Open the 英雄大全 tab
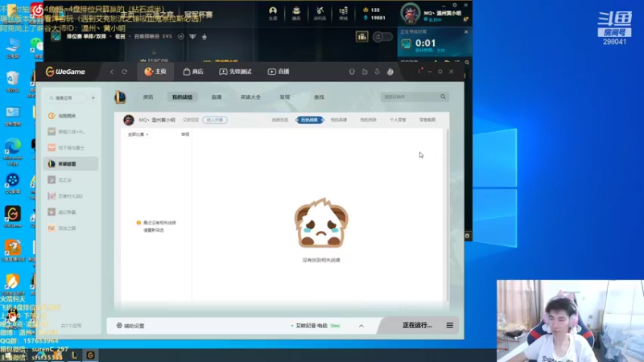 pyautogui.click(x=250, y=97)
